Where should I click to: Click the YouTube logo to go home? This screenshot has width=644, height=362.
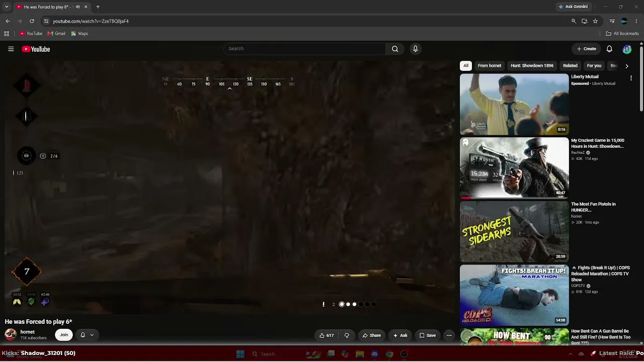pos(36,49)
